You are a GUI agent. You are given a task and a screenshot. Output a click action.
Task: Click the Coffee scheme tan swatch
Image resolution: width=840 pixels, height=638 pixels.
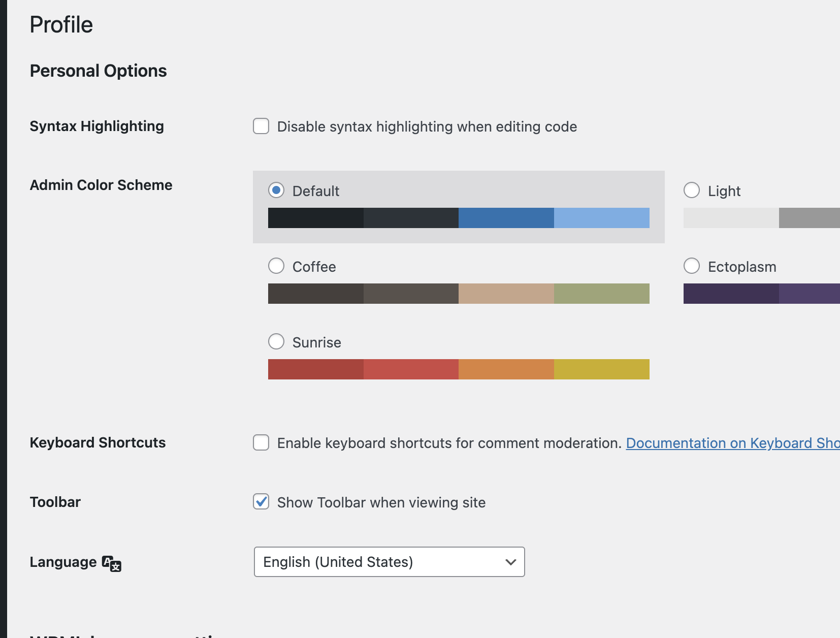click(x=506, y=294)
